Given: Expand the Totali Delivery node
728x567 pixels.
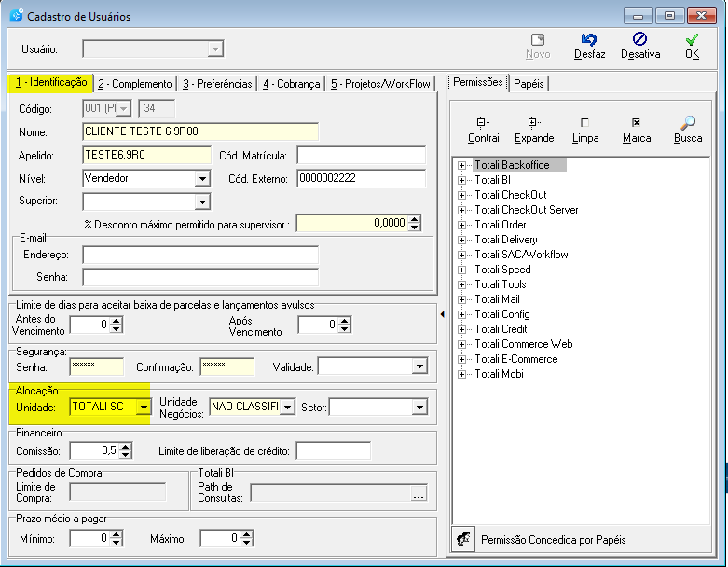Looking at the screenshot, I should [x=461, y=240].
